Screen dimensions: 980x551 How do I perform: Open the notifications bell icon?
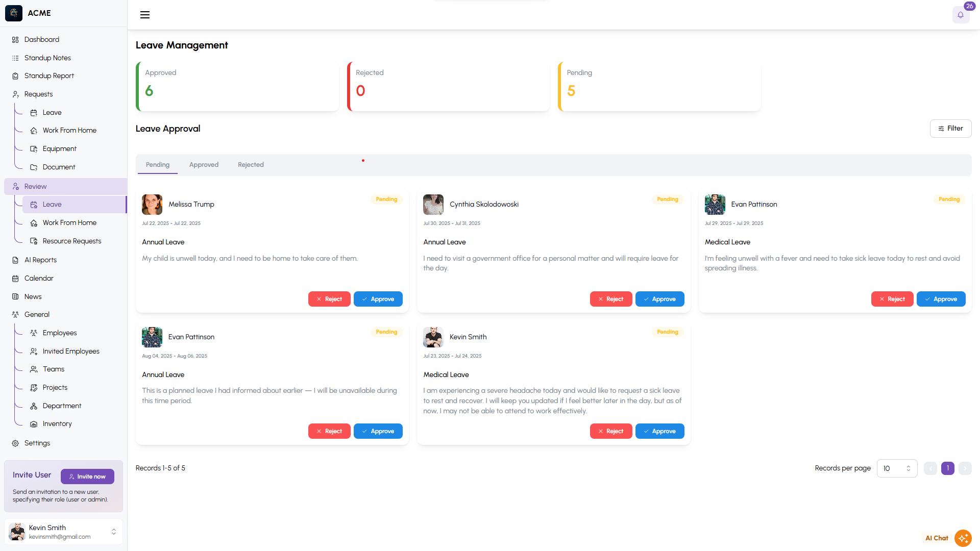point(960,15)
